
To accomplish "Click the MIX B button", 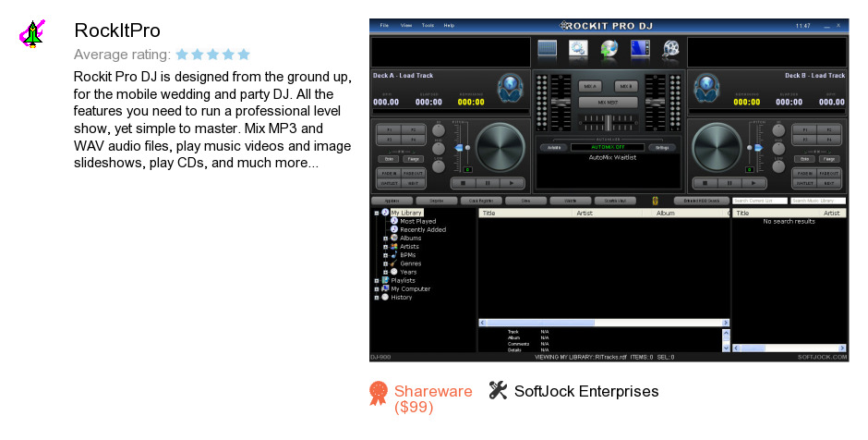I will pos(626,87).
